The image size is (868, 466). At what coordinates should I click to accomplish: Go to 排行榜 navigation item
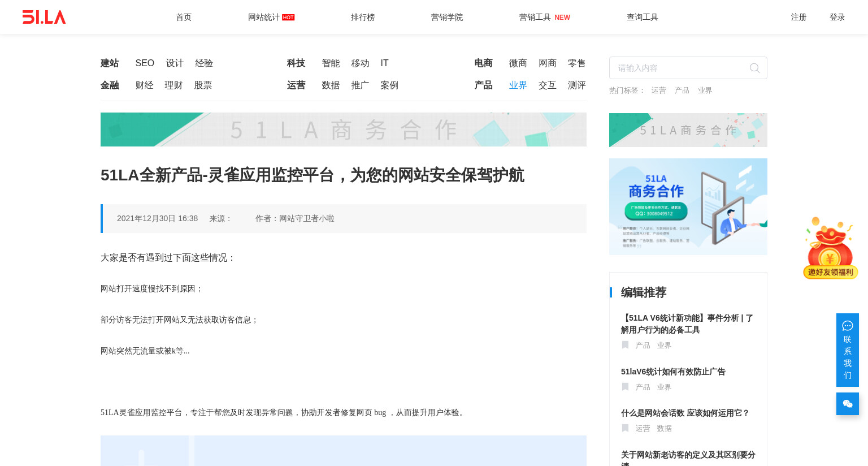click(363, 17)
